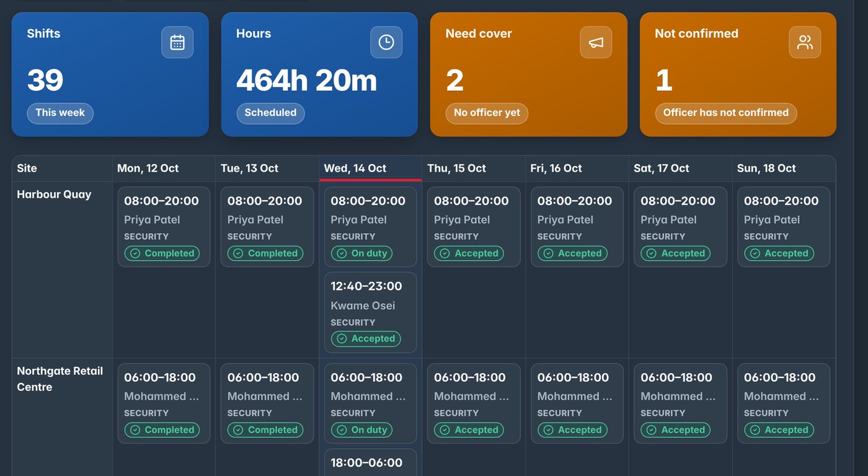Screen dimensions: 868x476
Task: Click Accepted badge on Harbour Quay Sunday shift
Action: 779,253
